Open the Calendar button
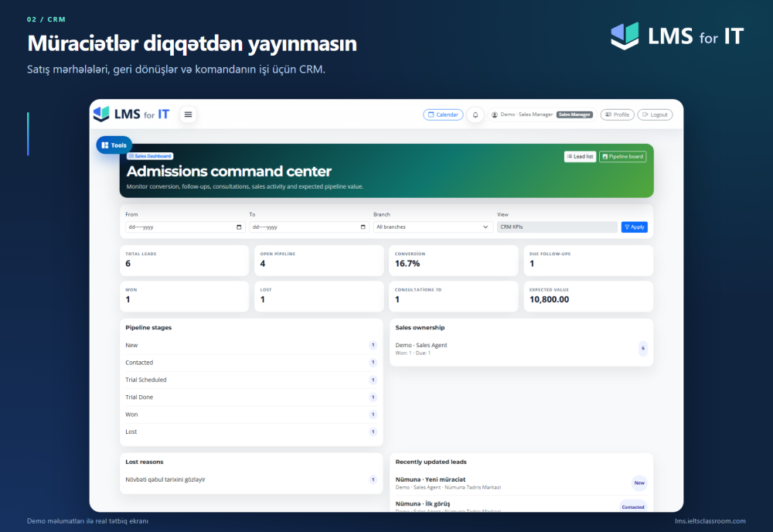 (443, 114)
